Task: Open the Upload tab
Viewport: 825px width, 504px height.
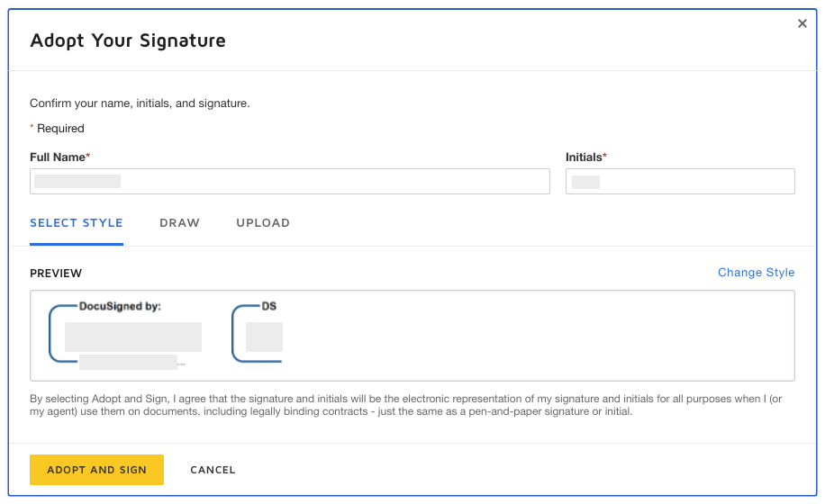Action: pos(263,223)
